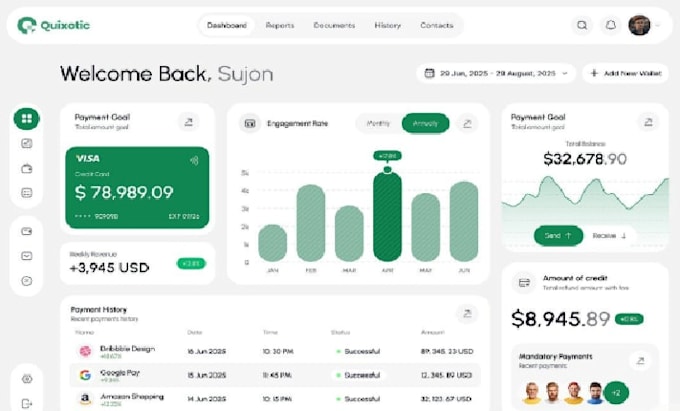
Task: Select the JAN bar in chart
Action: 272,243
